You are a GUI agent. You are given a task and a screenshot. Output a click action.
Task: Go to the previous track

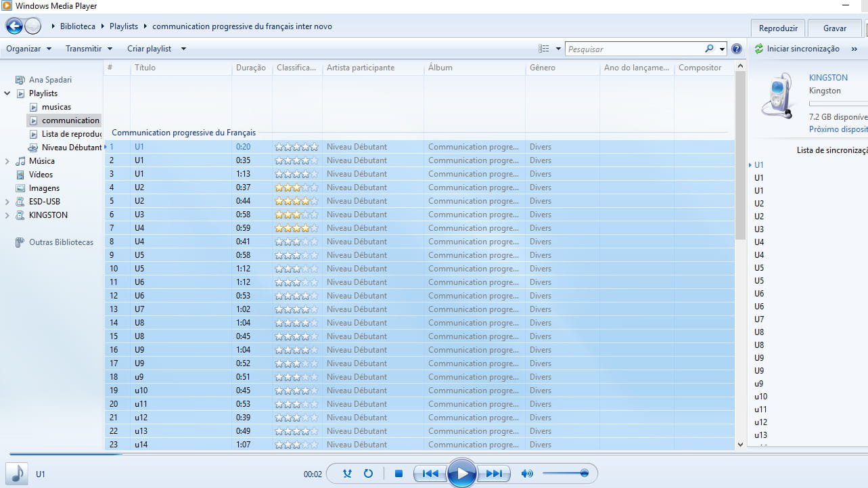[x=430, y=474]
